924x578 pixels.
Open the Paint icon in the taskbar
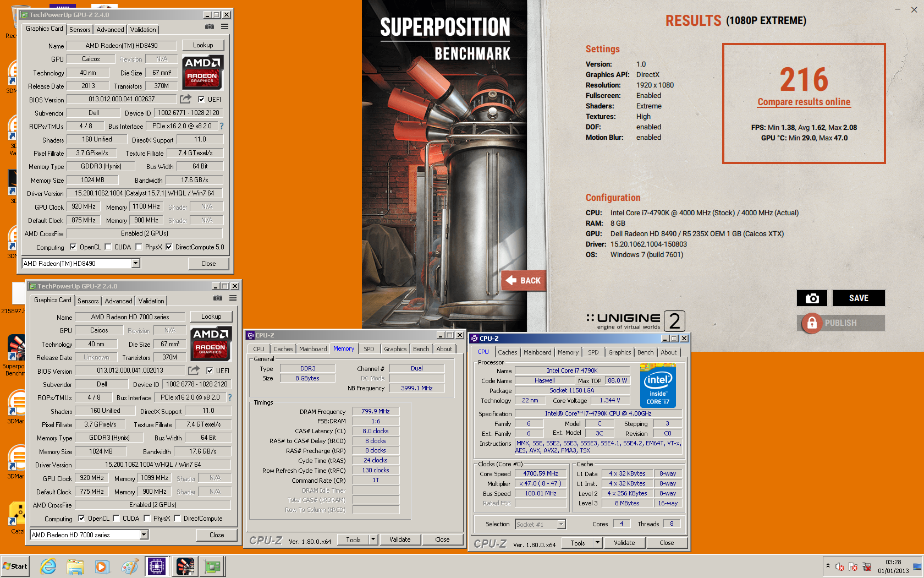click(130, 566)
